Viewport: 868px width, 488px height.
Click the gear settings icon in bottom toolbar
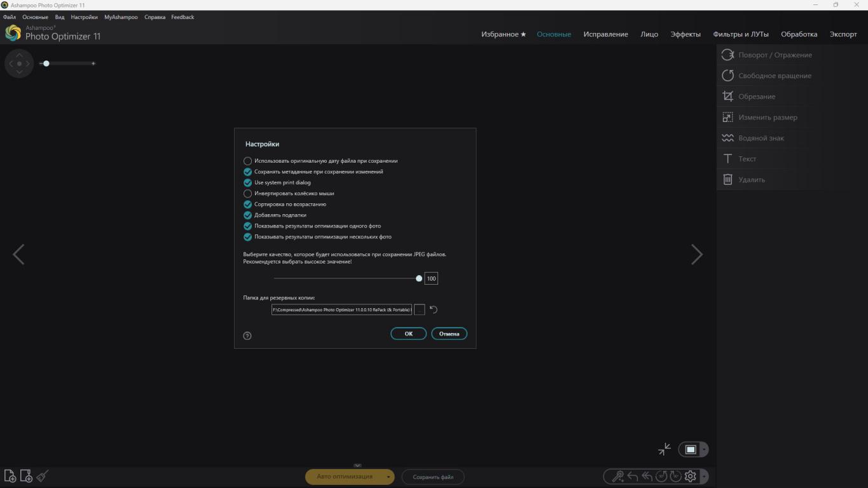pyautogui.click(x=691, y=477)
